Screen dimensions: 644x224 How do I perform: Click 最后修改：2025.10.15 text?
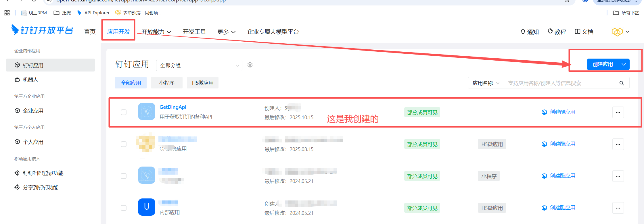pos(289,117)
